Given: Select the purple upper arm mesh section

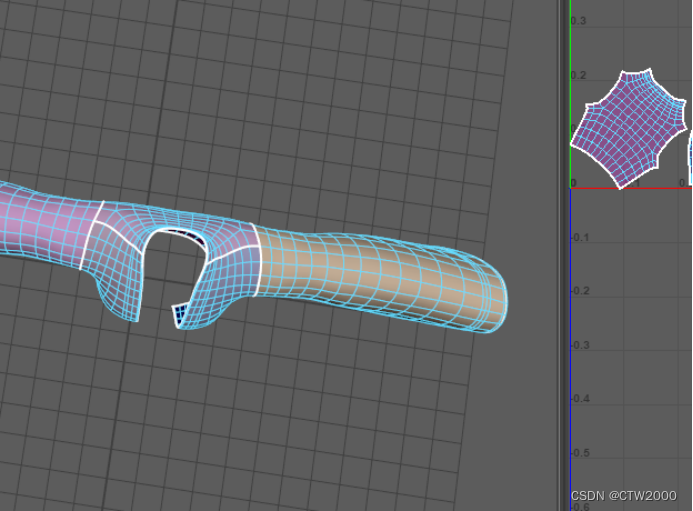Looking at the screenshot, I should click(46, 225).
